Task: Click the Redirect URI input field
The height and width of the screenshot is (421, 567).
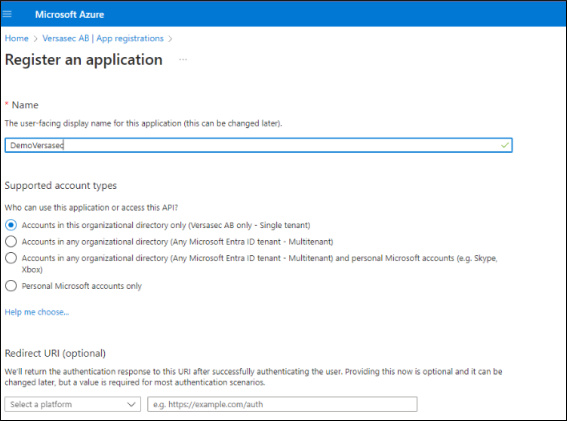Action: (282, 404)
